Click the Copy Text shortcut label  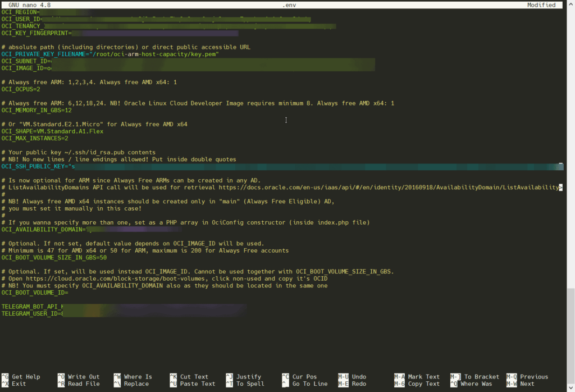pyautogui.click(x=424, y=384)
